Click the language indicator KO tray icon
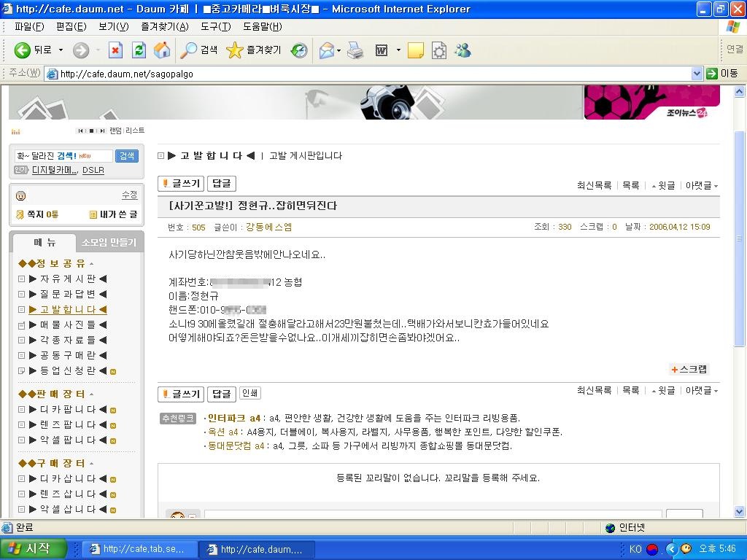The width and height of the screenshot is (747, 560). coord(635,549)
